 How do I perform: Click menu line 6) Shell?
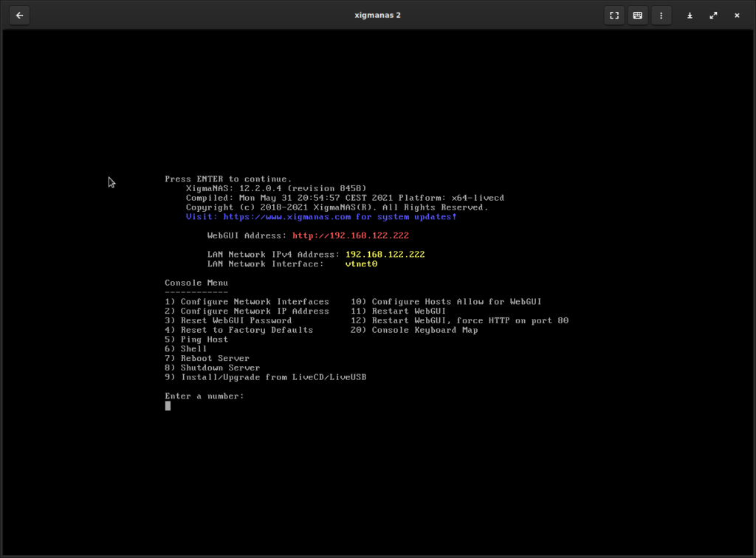coord(185,349)
